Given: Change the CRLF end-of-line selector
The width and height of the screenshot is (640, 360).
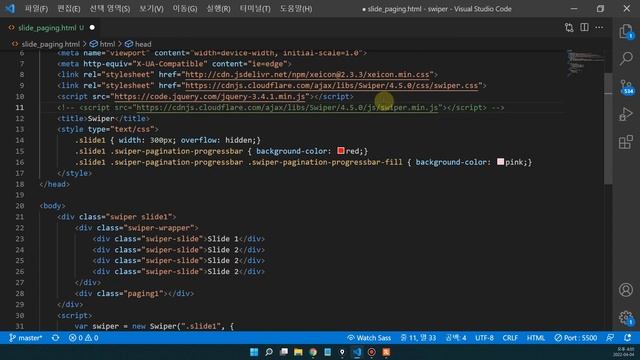Looking at the screenshot, I should pyautogui.click(x=510, y=338).
